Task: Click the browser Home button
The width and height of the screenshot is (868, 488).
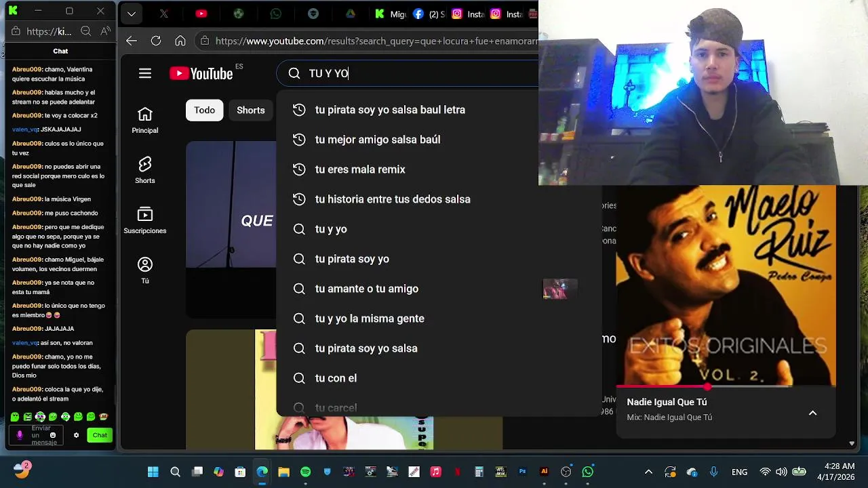Action: pos(180,41)
